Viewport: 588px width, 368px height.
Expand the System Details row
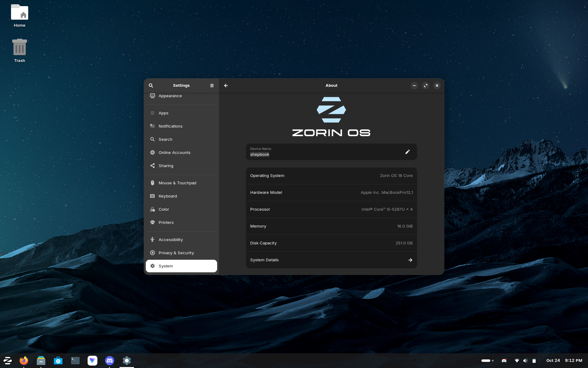(x=331, y=260)
